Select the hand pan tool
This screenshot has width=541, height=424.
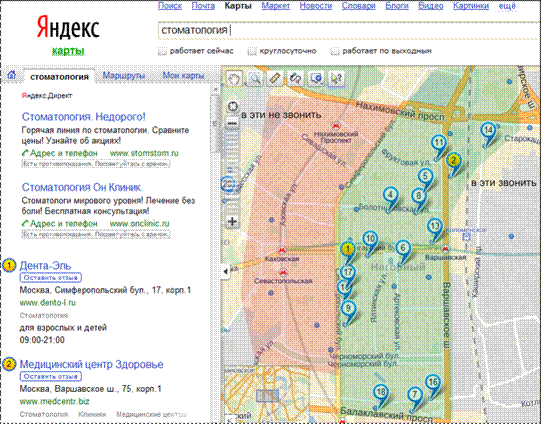(x=234, y=79)
